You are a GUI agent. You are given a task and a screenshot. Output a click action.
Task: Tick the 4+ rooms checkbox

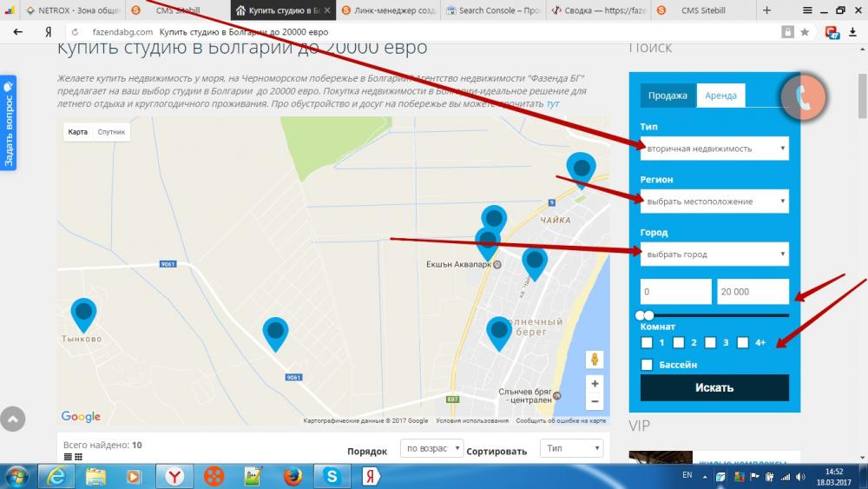[x=743, y=343]
